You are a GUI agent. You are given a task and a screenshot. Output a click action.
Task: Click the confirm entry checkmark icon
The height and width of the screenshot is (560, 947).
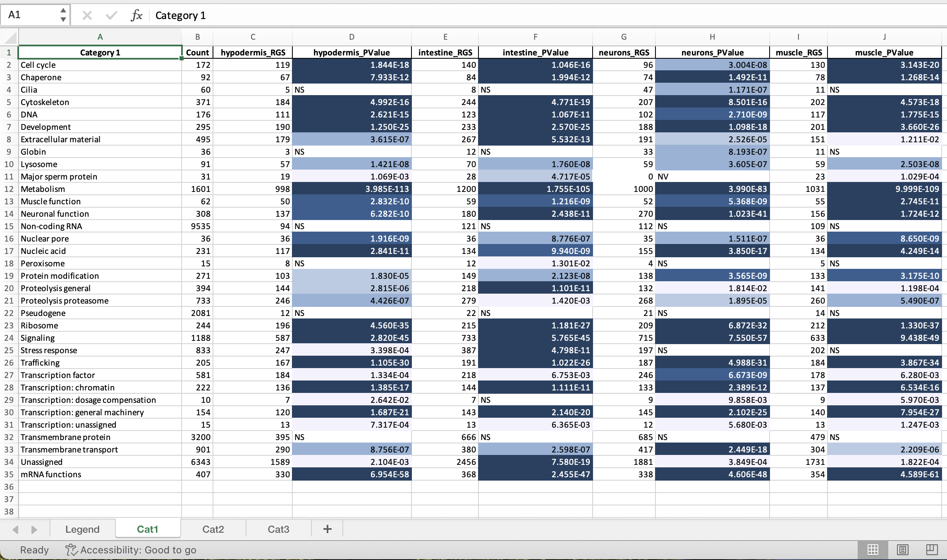[x=111, y=16]
